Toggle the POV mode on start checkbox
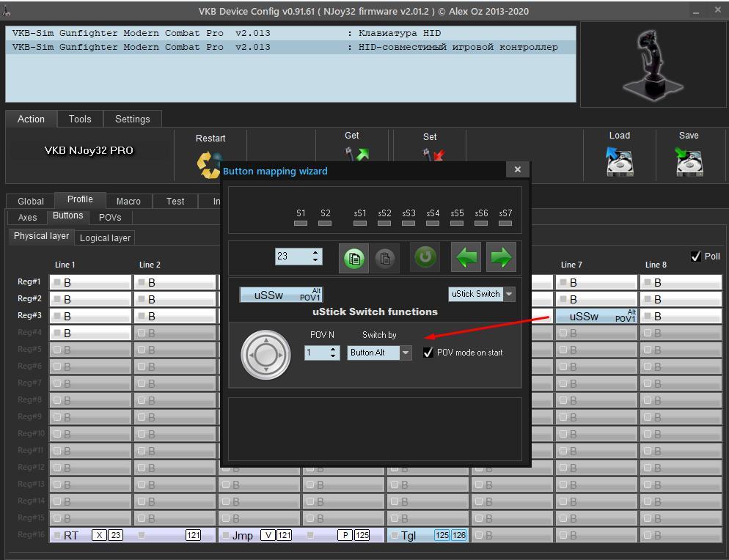 click(x=428, y=353)
